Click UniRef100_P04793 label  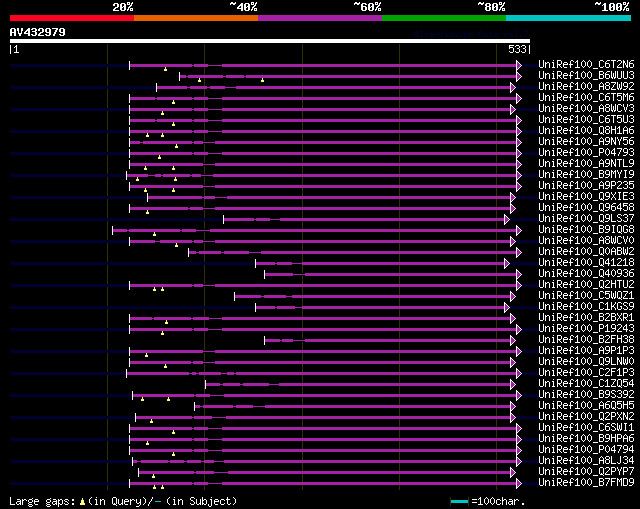[586, 153]
